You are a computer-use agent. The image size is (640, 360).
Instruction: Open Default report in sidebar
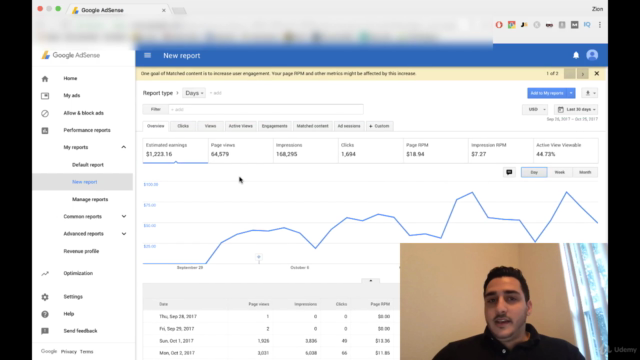88,165
